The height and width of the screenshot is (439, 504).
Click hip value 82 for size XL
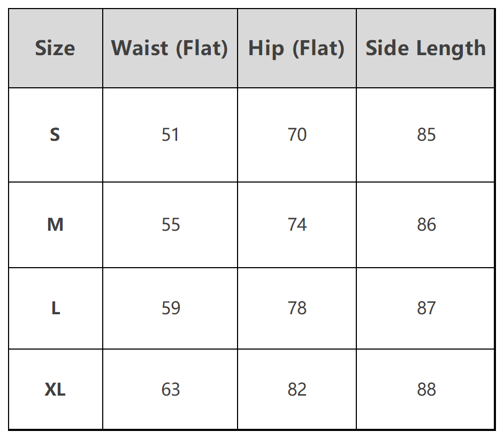[297, 389]
